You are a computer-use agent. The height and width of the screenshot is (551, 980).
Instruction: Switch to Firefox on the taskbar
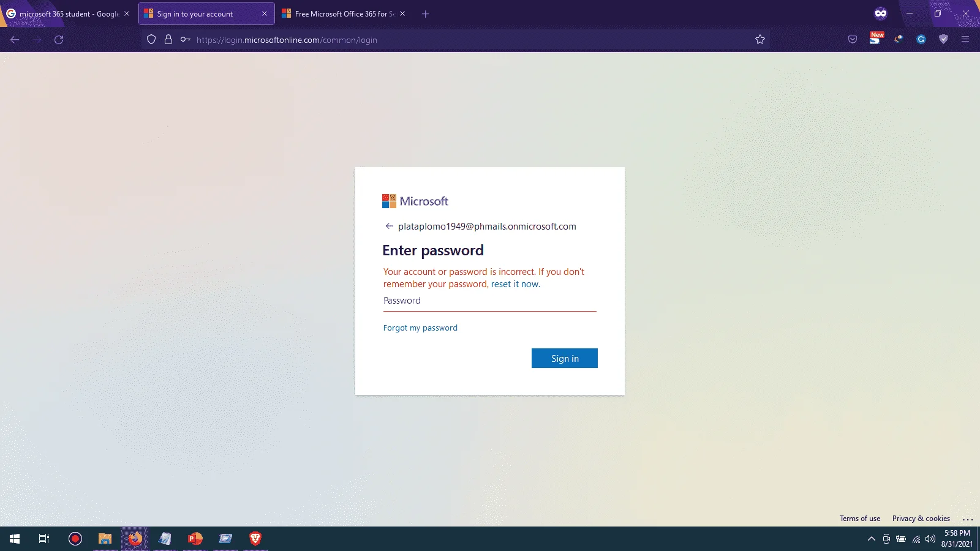[x=135, y=539]
